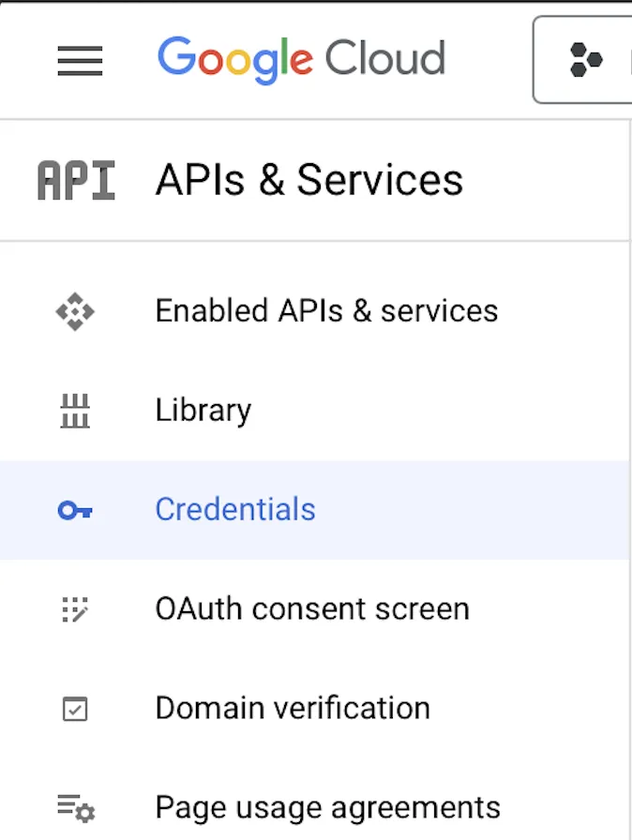Click the OAuth consent screen icon
This screenshot has width=632, height=840.
(x=75, y=609)
